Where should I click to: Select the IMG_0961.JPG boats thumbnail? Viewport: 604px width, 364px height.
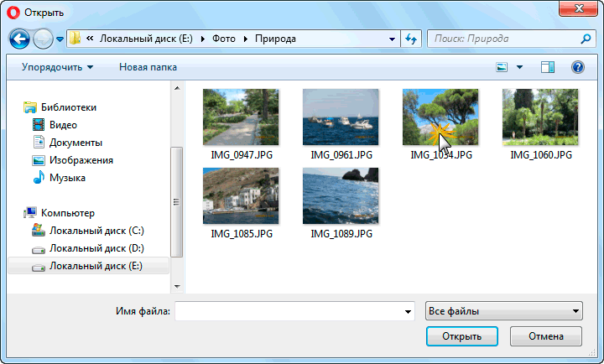[341, 117]
